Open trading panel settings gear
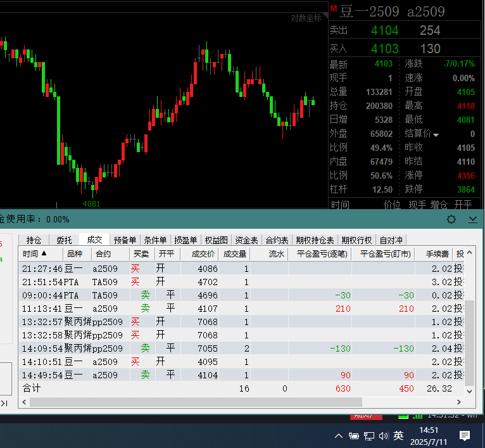This screenshot has height=448, width=485. coord(451,219)
